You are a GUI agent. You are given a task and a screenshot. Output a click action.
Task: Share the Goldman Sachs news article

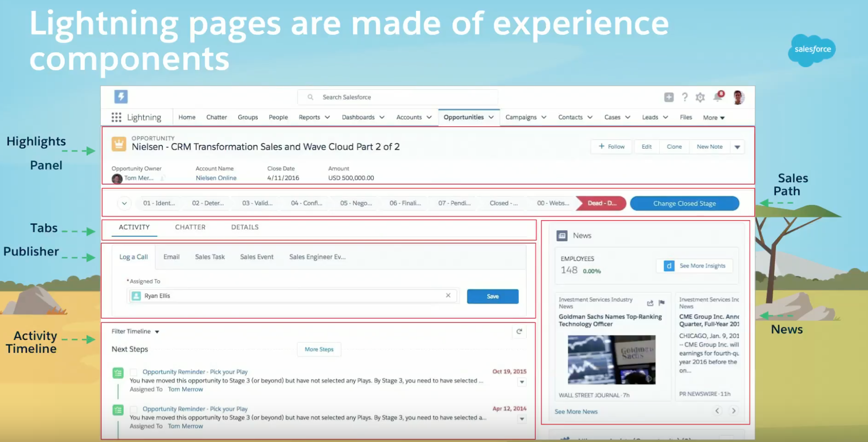650,303
